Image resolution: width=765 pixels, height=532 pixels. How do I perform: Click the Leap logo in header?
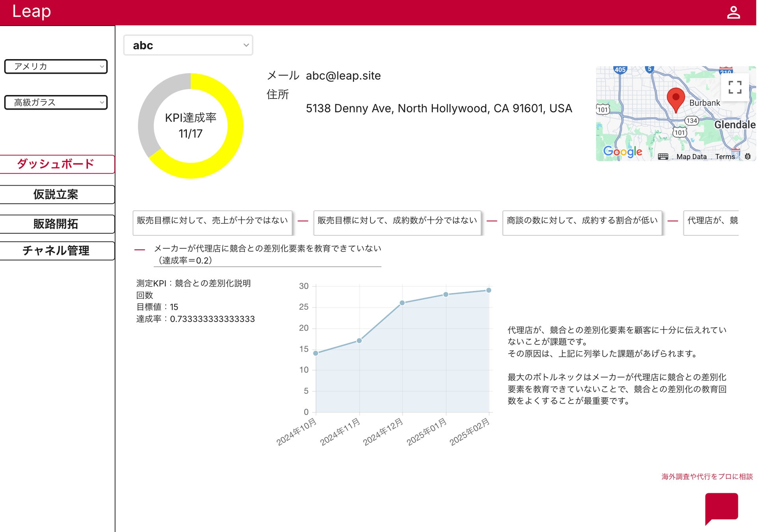click(32, 11)
